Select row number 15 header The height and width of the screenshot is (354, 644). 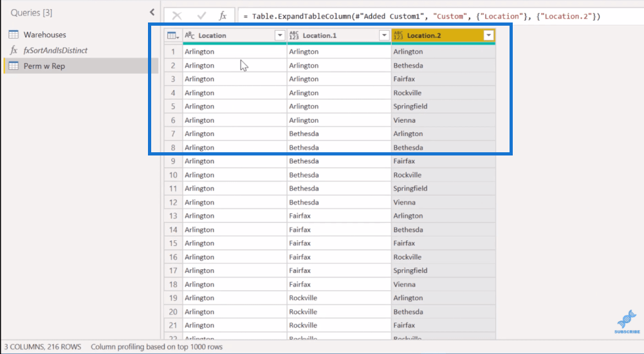[173, 243]
